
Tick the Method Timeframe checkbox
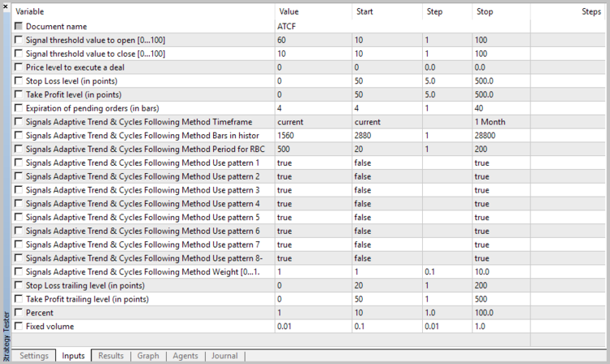(18, 122)
